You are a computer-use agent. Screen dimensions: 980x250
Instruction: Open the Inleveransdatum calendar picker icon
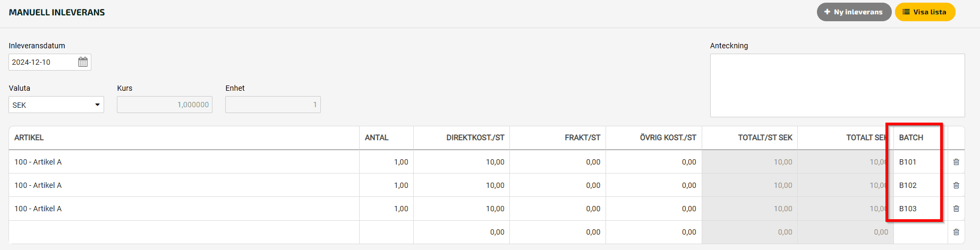tap(83, 62)
